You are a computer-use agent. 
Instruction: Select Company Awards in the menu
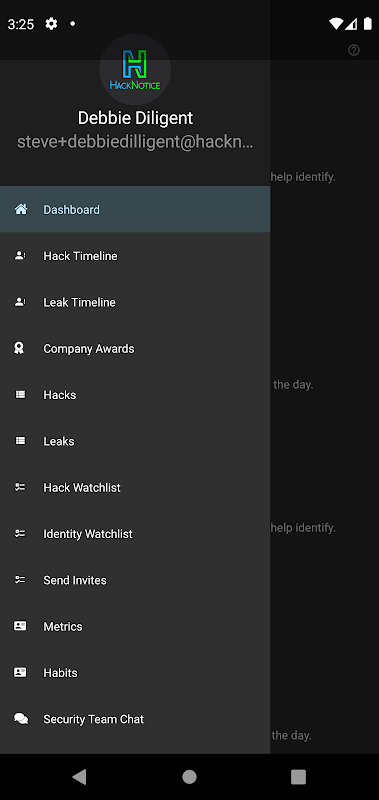(135, 348)
